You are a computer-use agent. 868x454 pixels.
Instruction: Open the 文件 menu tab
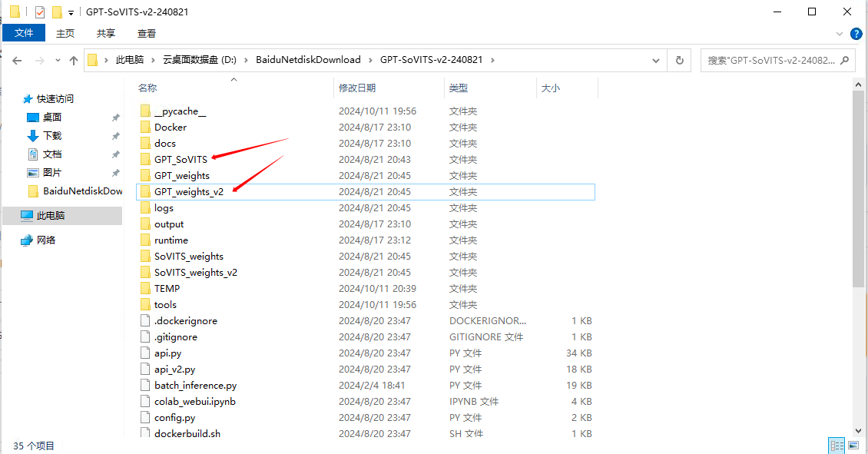pyautogui.click(x=24, y=33)
